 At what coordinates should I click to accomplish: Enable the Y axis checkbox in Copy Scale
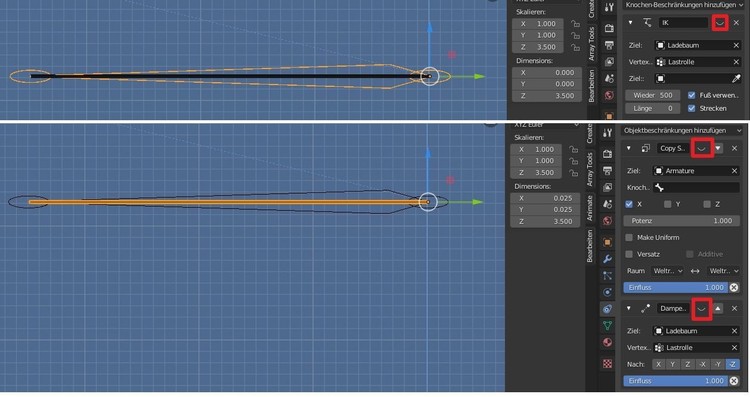(x=668, y=204)
